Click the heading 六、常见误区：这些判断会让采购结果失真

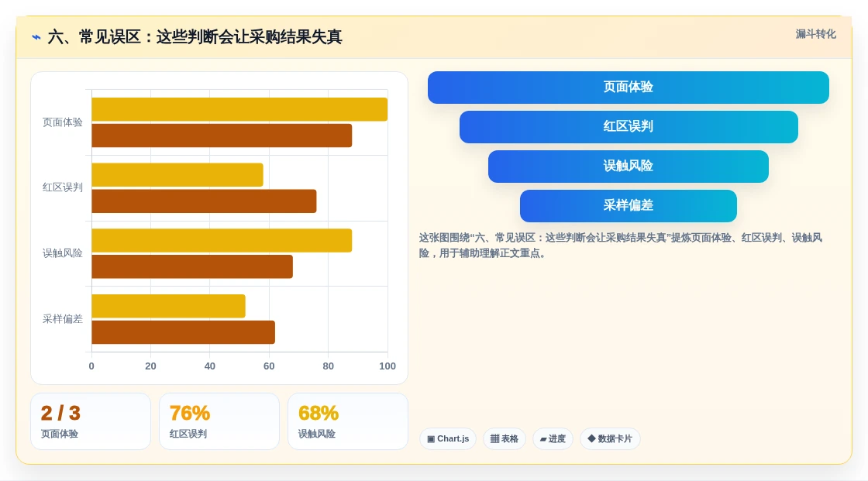tap(195, 37)
